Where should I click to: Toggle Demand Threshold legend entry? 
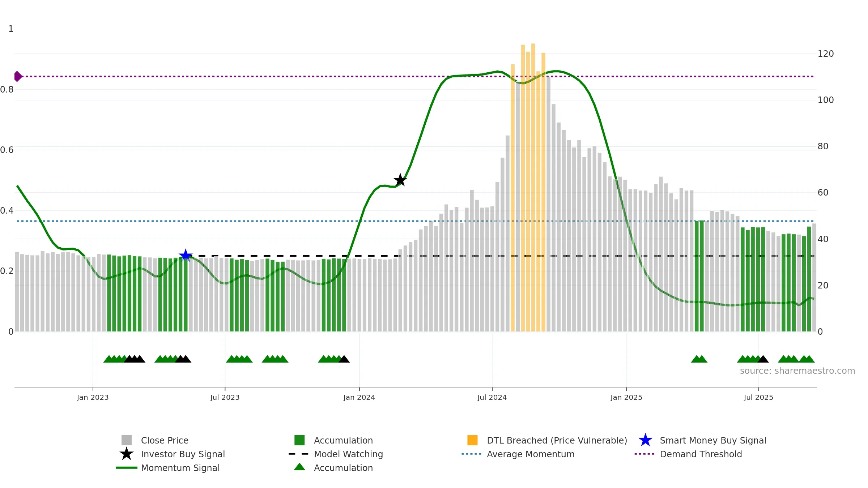(688, 454)
